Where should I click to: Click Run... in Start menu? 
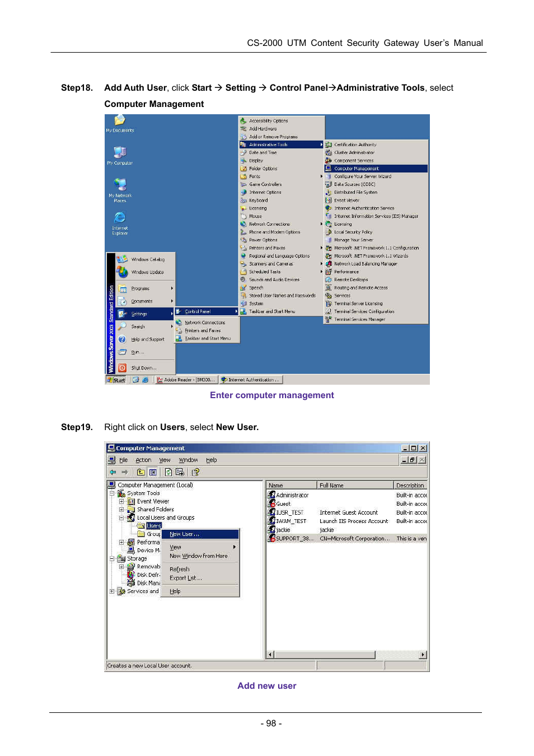tap(146, 352)
